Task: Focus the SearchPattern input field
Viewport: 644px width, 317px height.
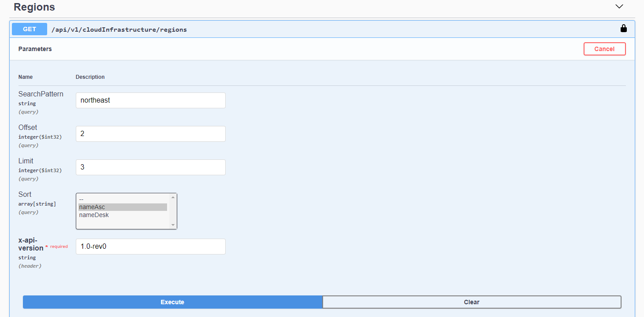Action: pyautogui.click(x=151, y=100)
